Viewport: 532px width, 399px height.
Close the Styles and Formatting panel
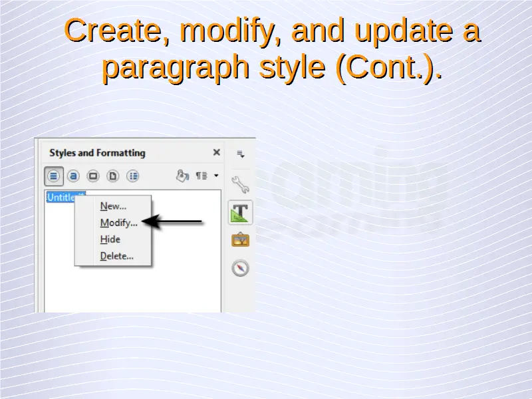coord(216,153)
